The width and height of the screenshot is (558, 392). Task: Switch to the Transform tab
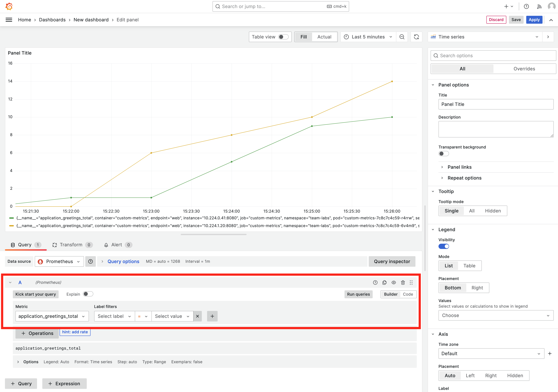(71, 245)
